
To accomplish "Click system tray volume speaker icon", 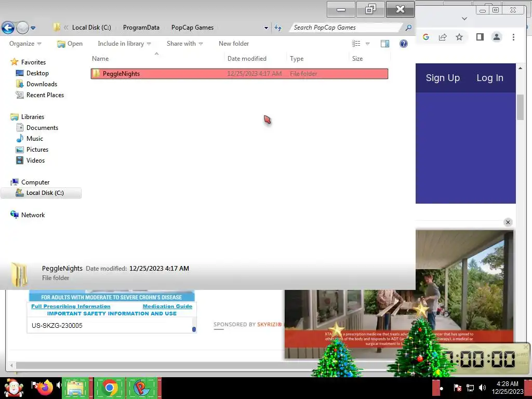I will [x=482, y=388].
